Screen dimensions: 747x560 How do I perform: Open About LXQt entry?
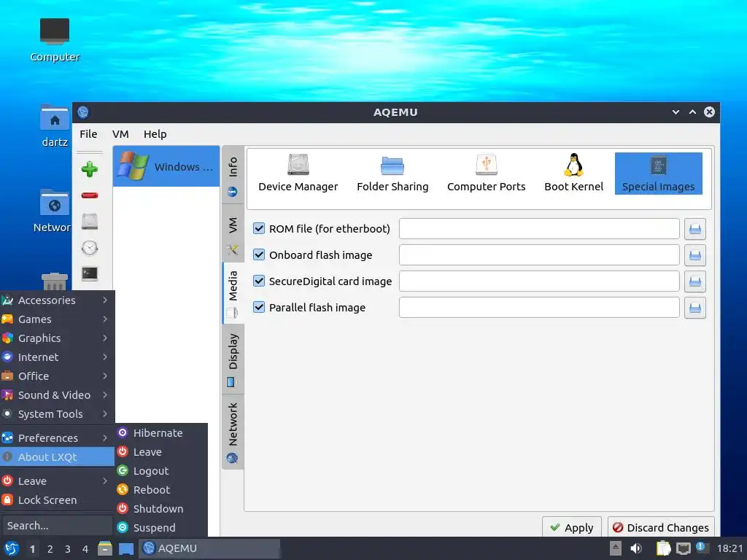[57, 456]
